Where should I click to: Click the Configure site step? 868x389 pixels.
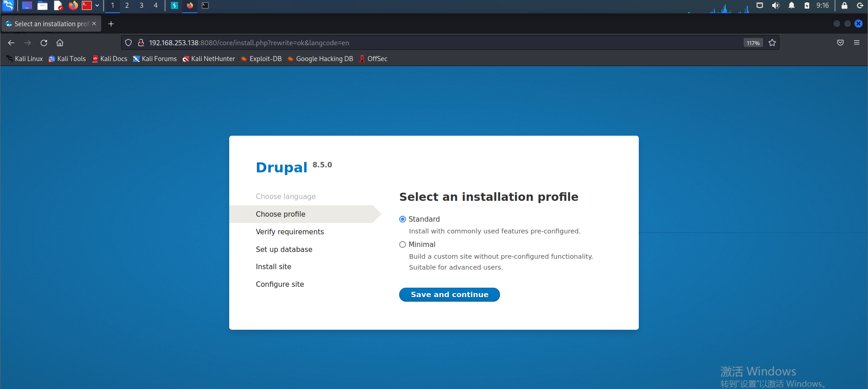280,284
